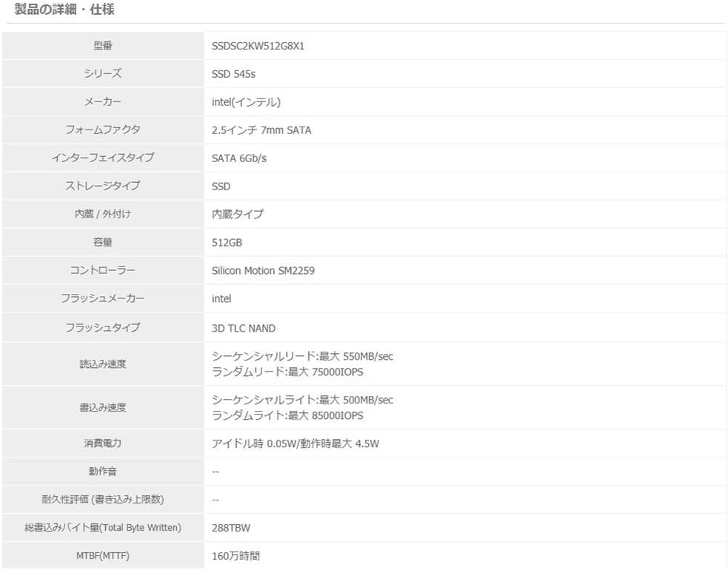
Task: Click the value 3D TLC NAND
Action: pos(244,328)
